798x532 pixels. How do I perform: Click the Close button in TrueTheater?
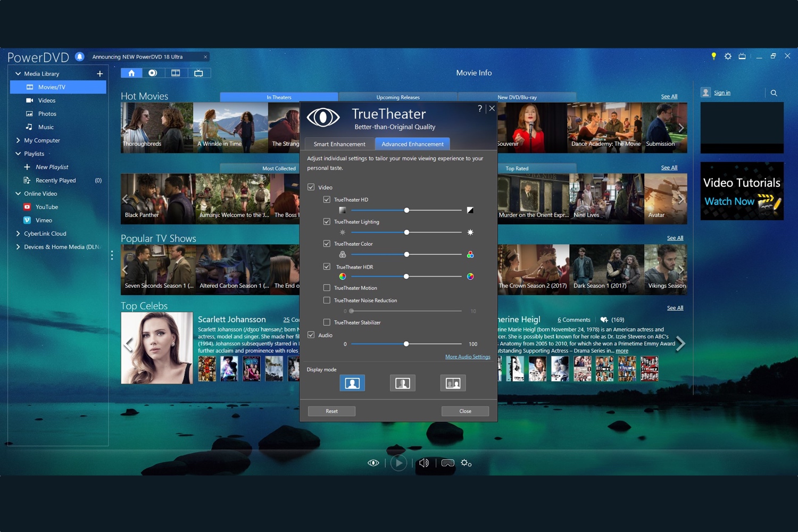(x=465, y=411)
